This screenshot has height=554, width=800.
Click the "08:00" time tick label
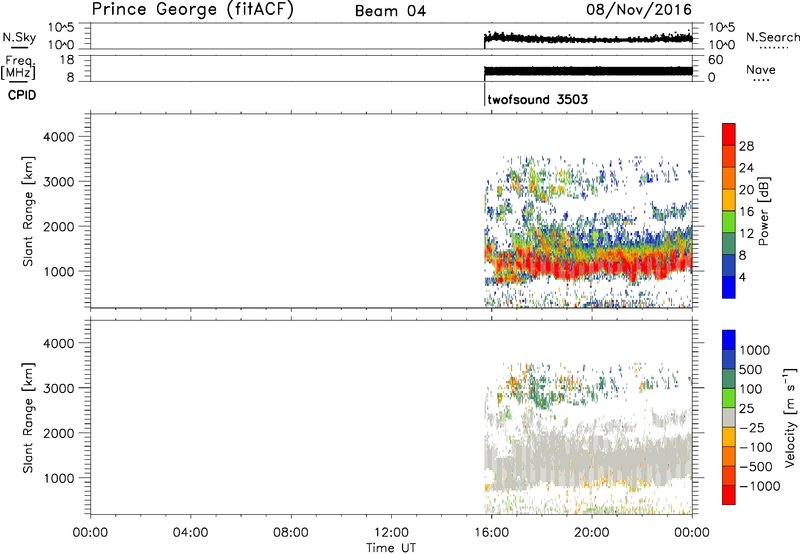tap(290, 533)
